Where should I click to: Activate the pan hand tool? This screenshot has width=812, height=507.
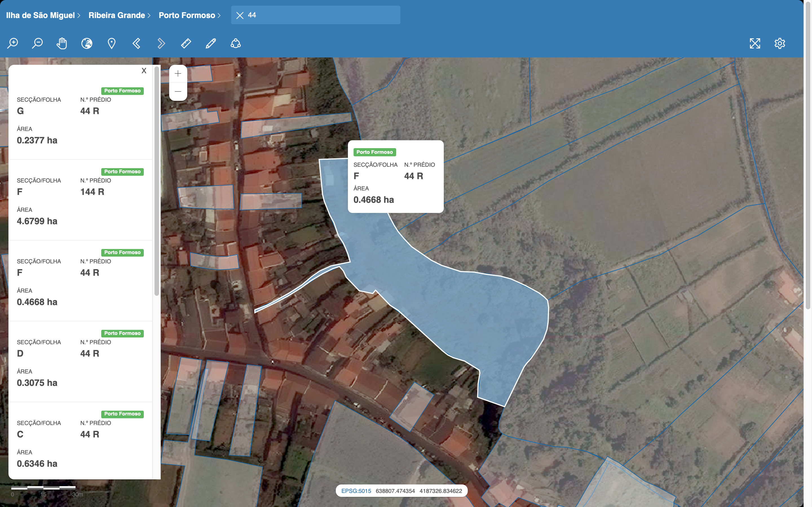point(62,43)
